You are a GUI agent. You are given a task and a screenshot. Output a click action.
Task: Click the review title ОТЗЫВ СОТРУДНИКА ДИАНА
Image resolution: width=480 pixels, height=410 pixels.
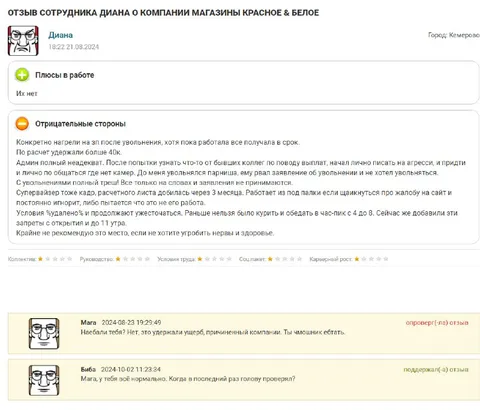pyautogui.click(x=163, y=13)
